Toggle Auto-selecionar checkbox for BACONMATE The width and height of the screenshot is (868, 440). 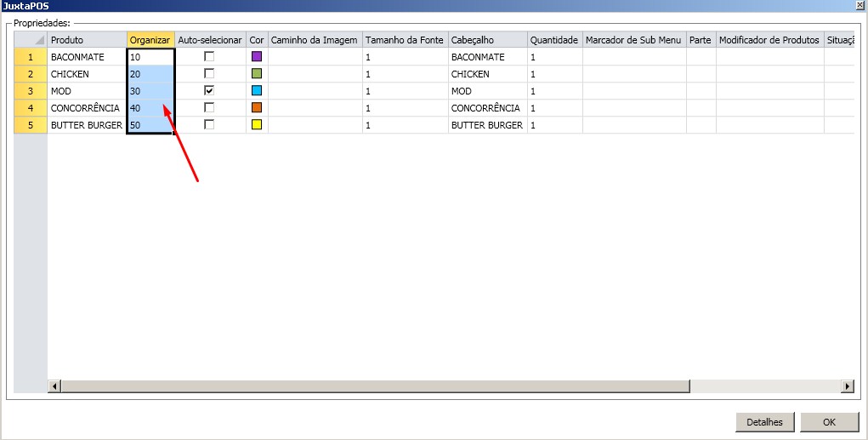click(x=209, y=56)
